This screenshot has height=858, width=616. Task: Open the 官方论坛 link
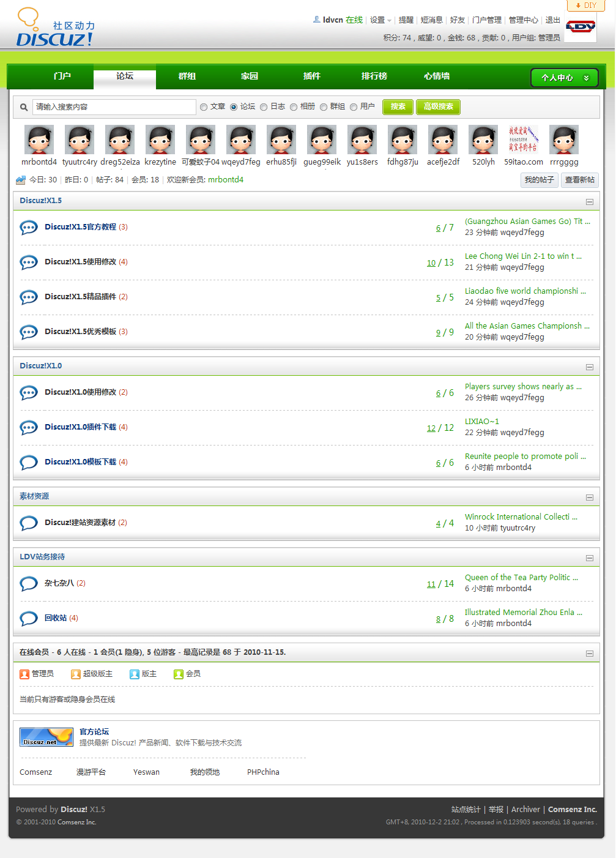tap(94, 732)
